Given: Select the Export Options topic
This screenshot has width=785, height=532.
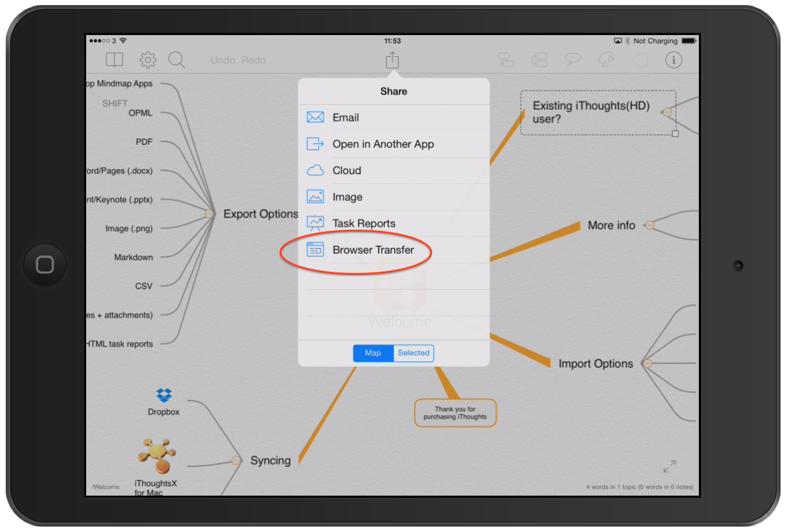Looking at the screenshot, I should point(260,214).
